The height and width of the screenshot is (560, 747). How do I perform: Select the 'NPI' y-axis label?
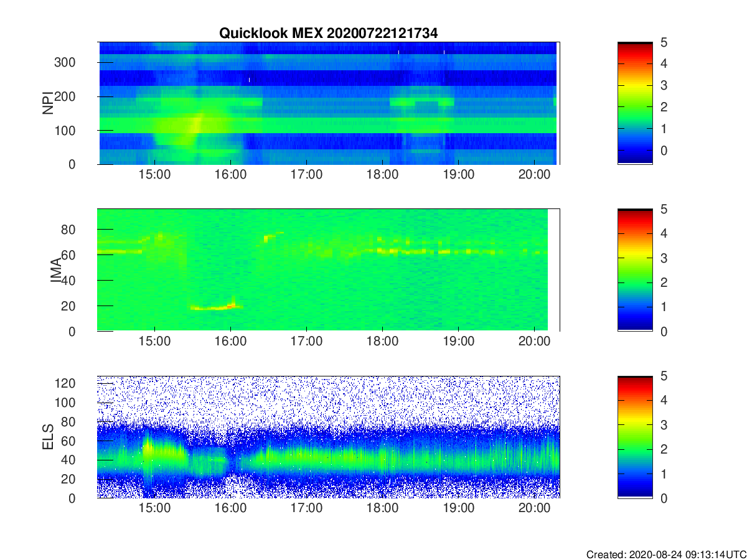(x=47, y=103)
